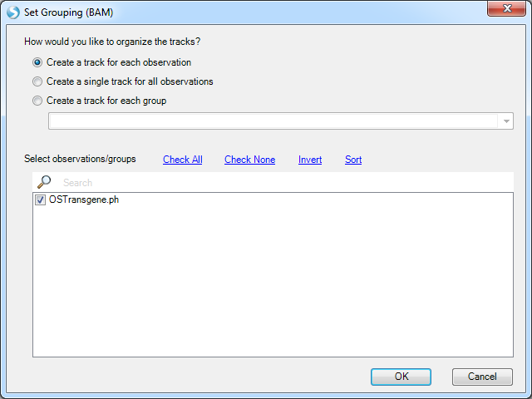The height and width of the screenshot is (399, 532).
Task: Cancel the grouping dialog
Action: click(x=482, y=377)
